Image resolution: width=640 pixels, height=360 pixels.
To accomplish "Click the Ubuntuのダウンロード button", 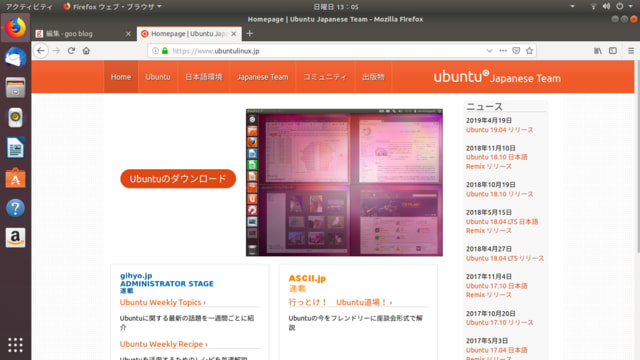I will 178,179.
